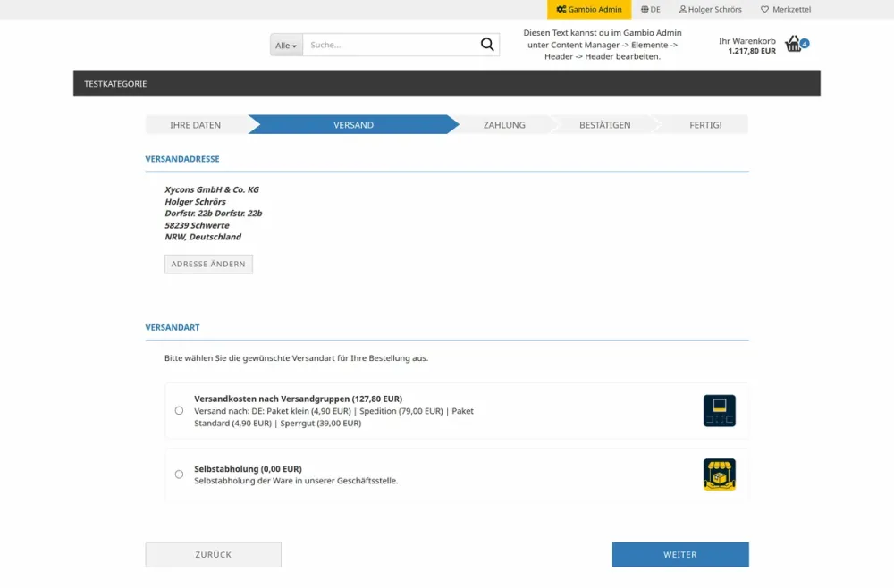894x588 pixels.
Task: Click the NRW, Deutschland address line
Action: (203, 237)
